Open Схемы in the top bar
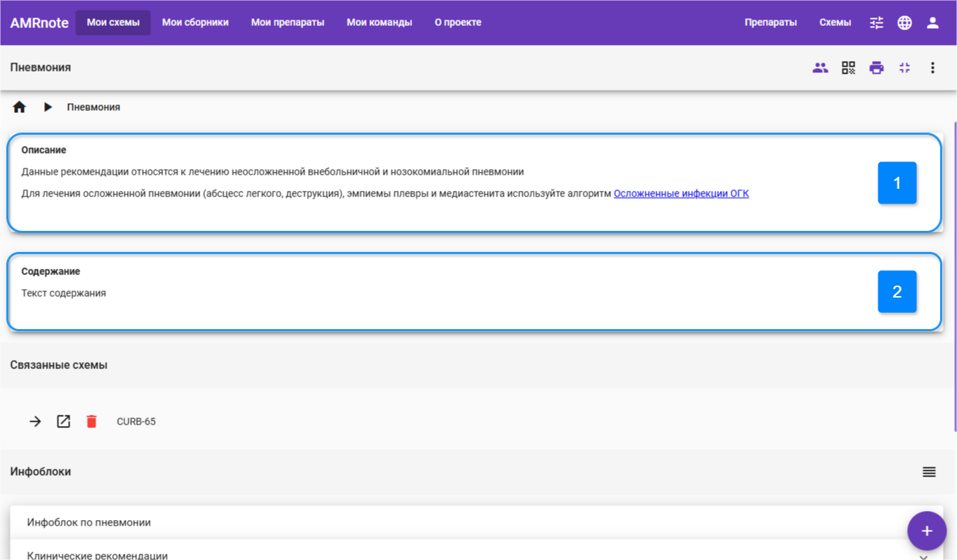Viewport: 957px width, 560px height. coord(835,22)
